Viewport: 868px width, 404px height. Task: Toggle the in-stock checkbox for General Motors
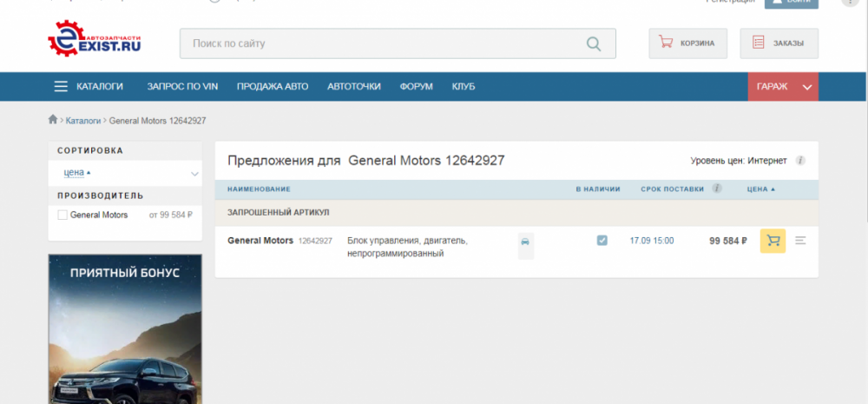tap(602, 241)
